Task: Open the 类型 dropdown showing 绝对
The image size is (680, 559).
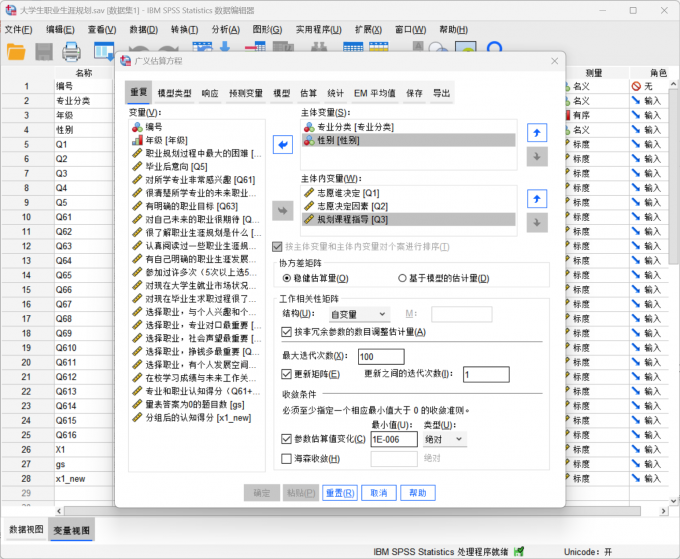Action: tap(445, 439)
